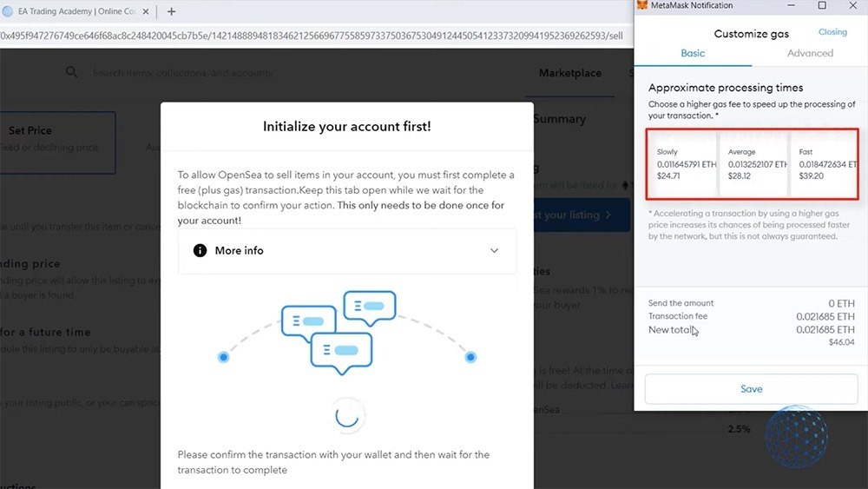Click the info icon beside More info
The height and width of the screenshot is (489, 868).
tap(200, 250)
